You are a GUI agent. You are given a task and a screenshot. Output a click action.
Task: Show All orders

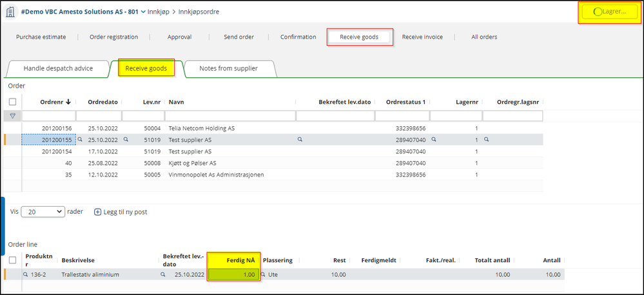click(x=484, y=37)
